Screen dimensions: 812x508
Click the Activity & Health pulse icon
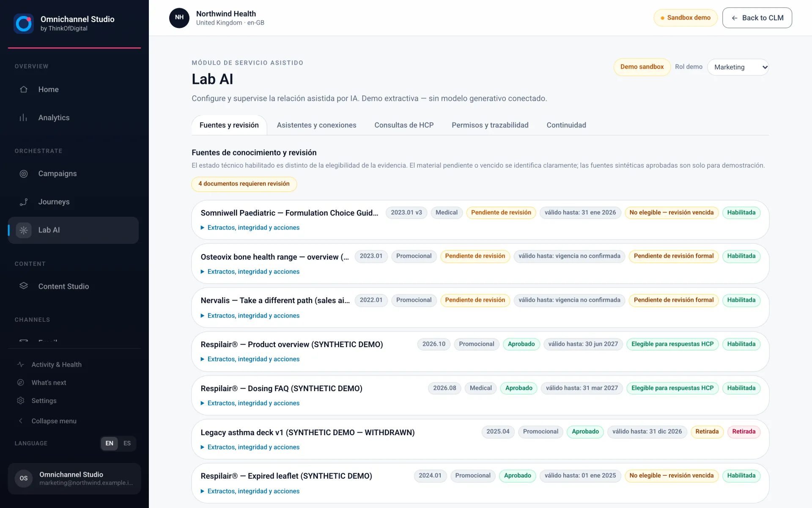20,364
